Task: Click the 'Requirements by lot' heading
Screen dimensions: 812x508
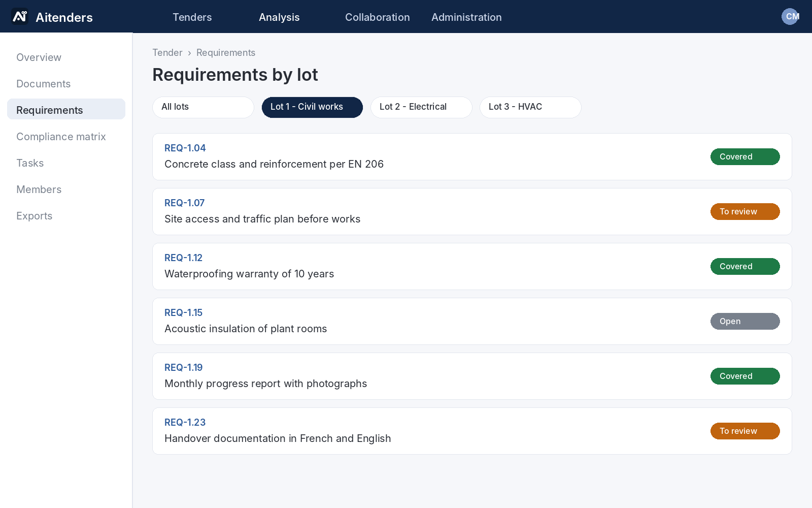Action: (235, 75)
